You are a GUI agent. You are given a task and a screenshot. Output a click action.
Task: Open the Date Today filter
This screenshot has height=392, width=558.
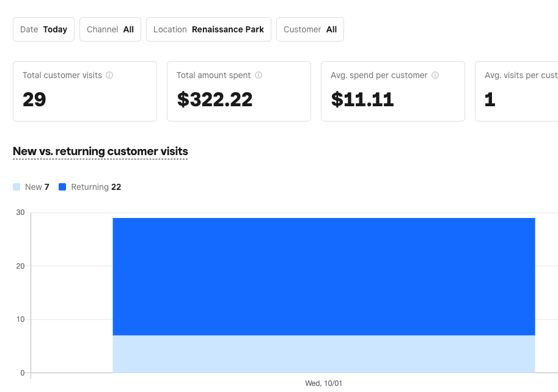43,29
